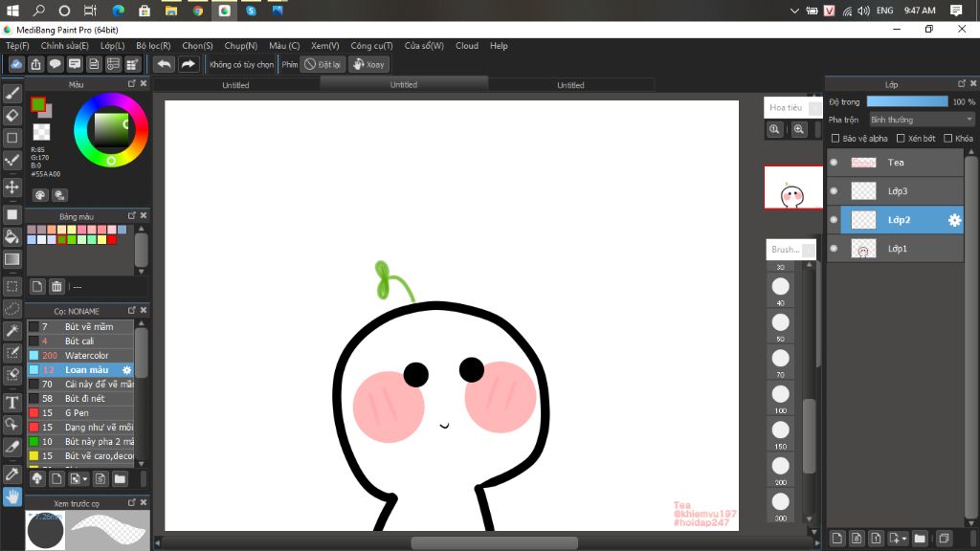This screenshot has height=551, width=980.
Task: Select the Bút đi nét brush
Action: click(80, 399)
